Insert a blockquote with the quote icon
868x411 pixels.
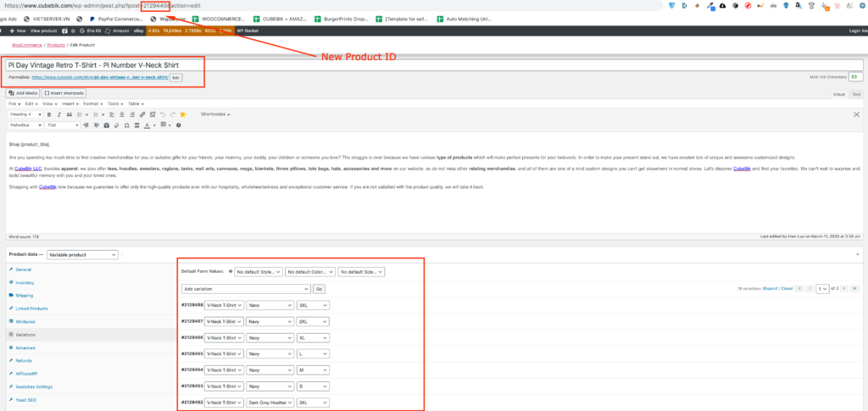pos(70,114)
